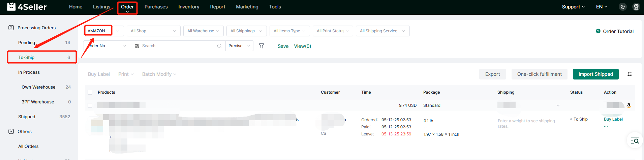
Task: Click the Time column header
Action: point(366,92)
